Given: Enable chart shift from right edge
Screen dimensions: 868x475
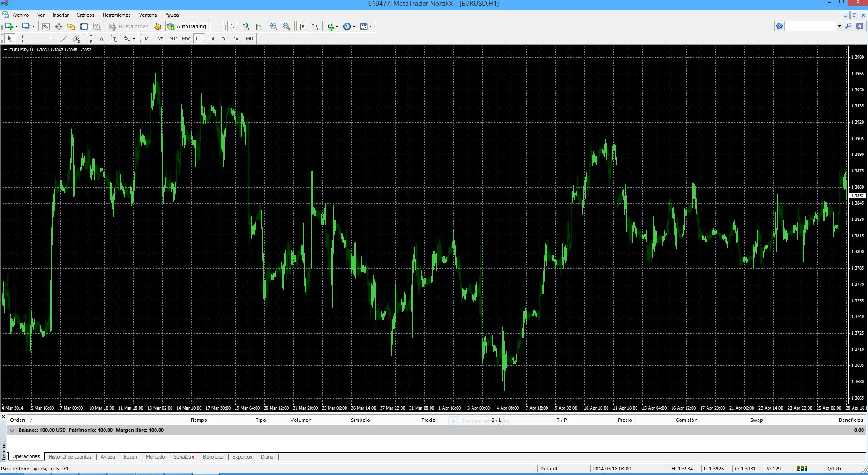Looking at the screenshot, I should (x=315, y=26).
